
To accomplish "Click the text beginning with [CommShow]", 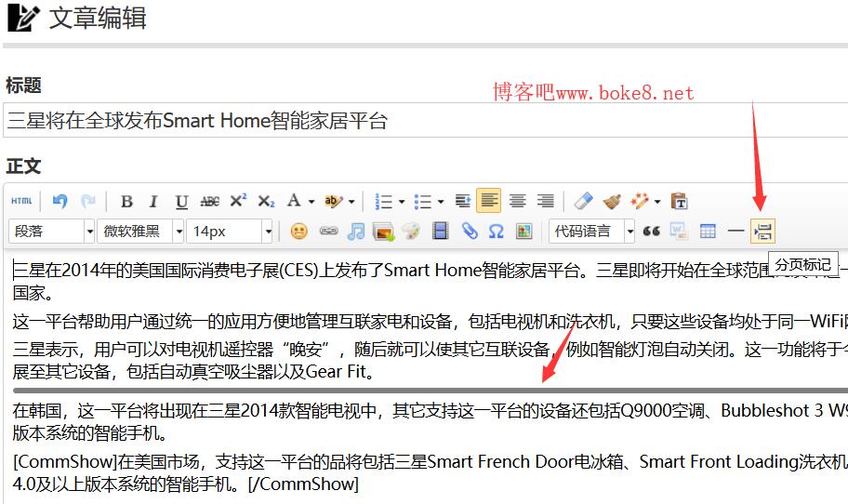I will coord(431,472).
